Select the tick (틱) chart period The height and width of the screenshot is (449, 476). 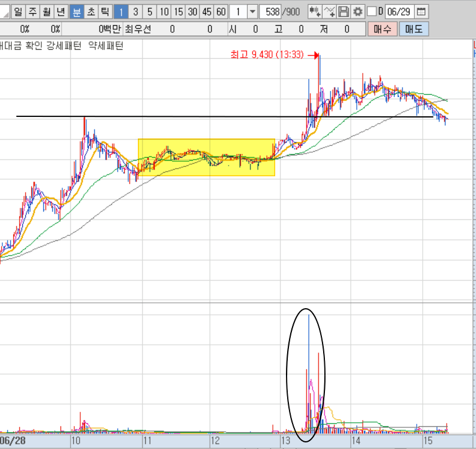pyautogui.click(x=105, y=12)
